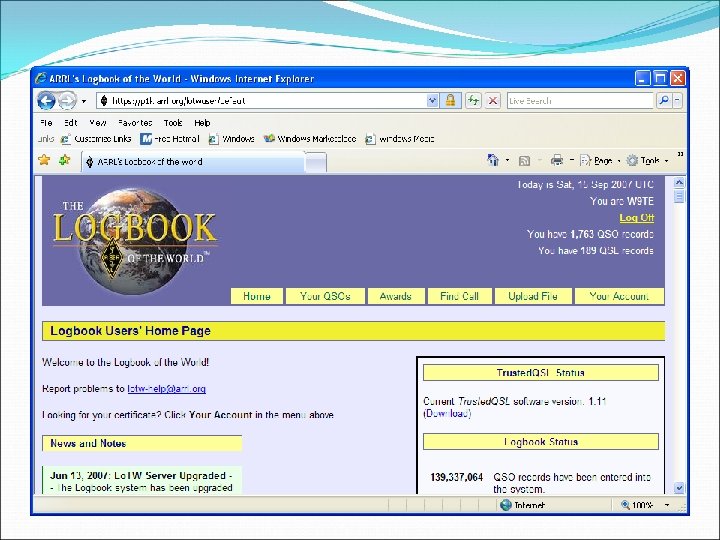The width and height of the screenshot is (720, 540).
Task: Expand the command bar overflow chevron
Action: (x=681, y=154)
